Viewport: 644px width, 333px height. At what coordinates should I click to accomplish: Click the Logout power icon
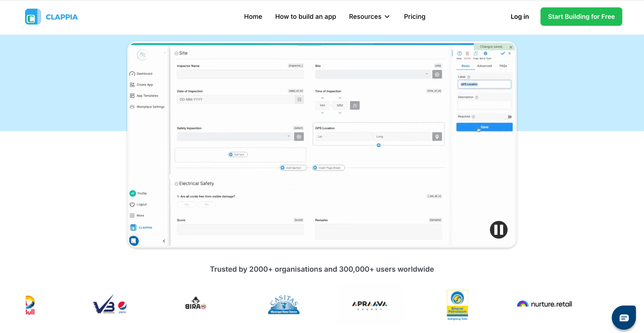(x=132, y=205)
